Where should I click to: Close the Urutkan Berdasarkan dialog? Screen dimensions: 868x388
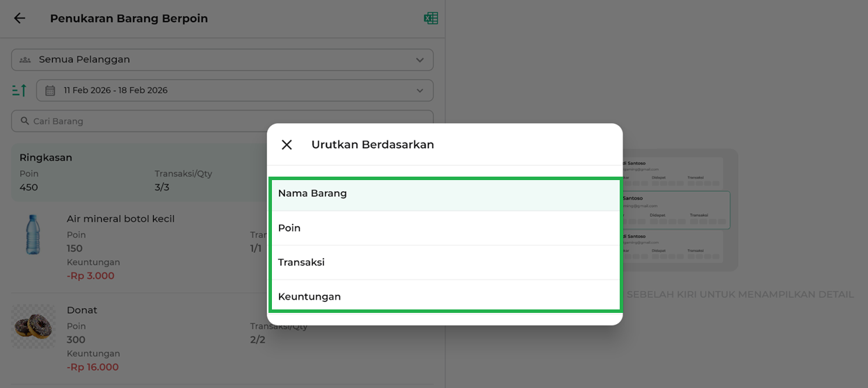(x=287, y=145)
